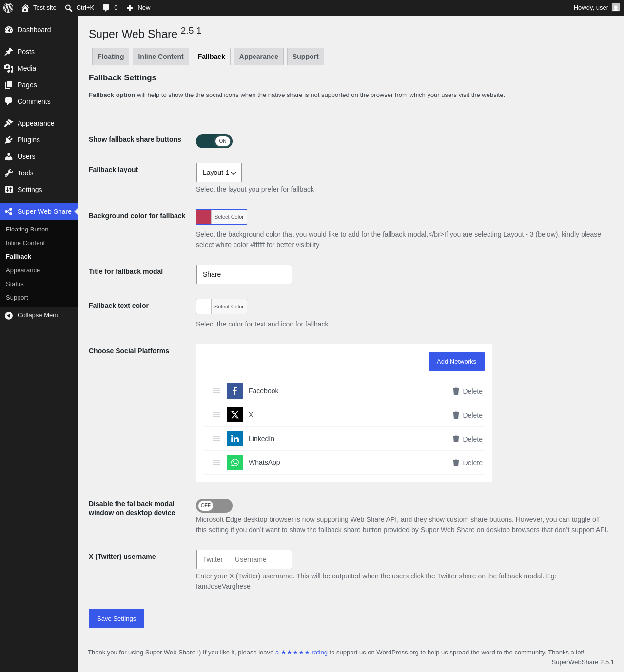Click the Collapse Menu arrow icon
624x672 pixels.
[9, 315]
